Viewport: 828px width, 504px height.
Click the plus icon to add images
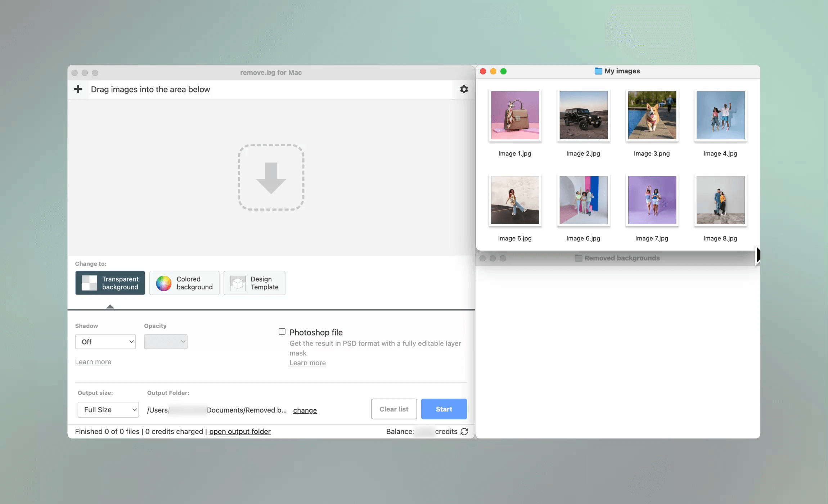[x=78, y=89]
